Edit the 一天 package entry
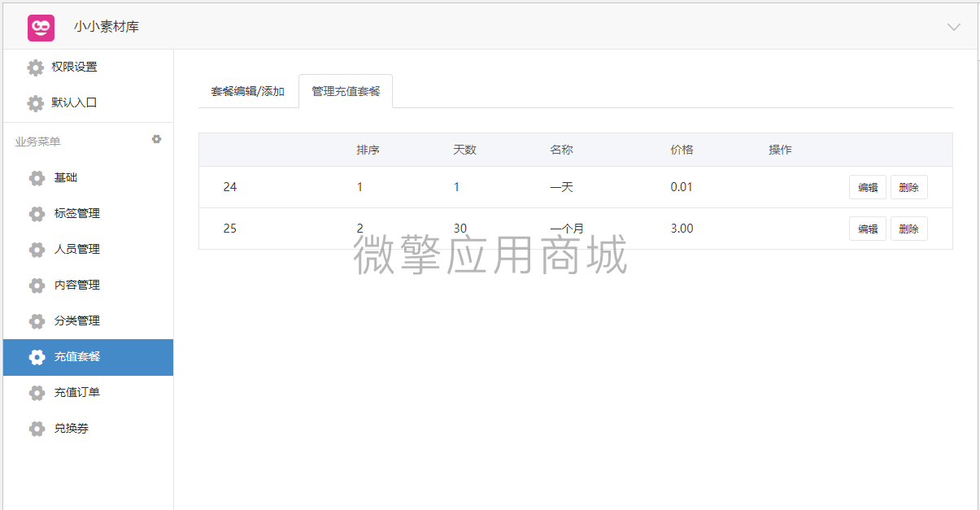Image resolution: width=980 pixels, height=510 pixels. coord(867,187)
